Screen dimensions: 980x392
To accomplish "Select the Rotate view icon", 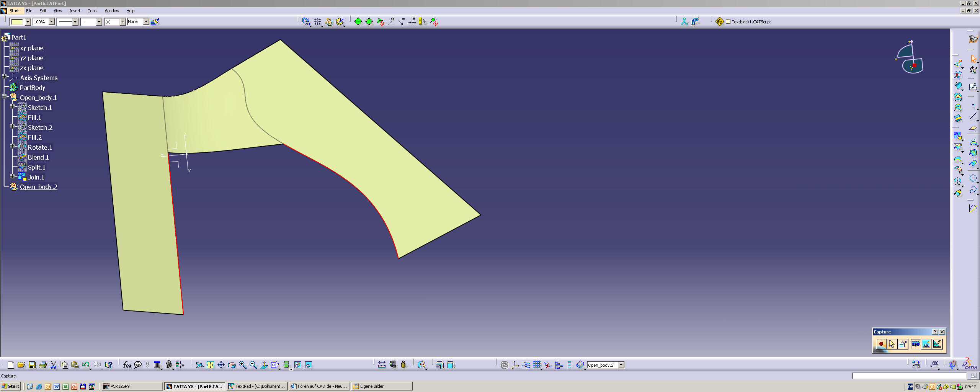I will click(x=232, y=365).
